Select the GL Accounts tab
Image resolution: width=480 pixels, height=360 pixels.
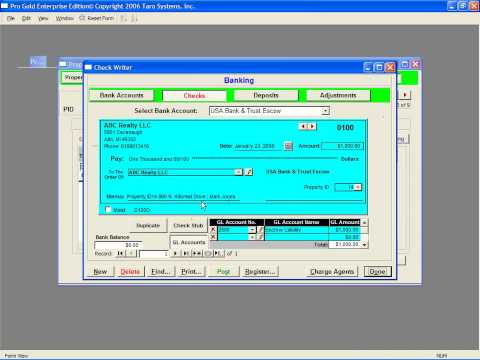pyautogui.click(x=189, y=242)
